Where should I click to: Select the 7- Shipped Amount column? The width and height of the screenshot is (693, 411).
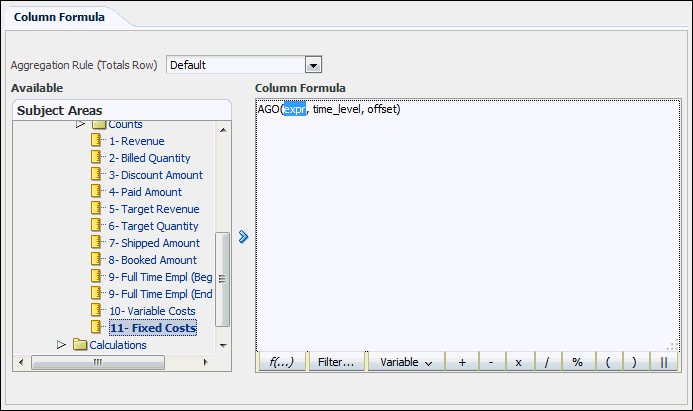(x=154, y=243)
